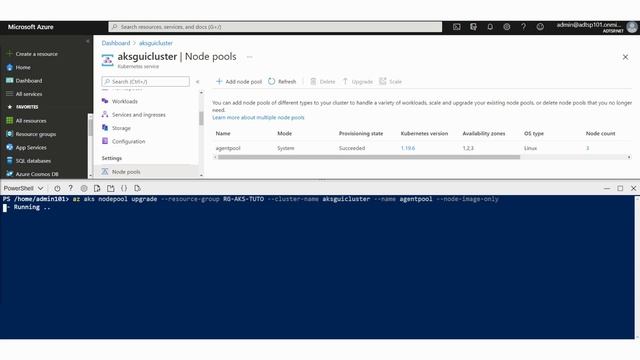Sort by the Name column header
640x360 pixels.
click(223, 133)
